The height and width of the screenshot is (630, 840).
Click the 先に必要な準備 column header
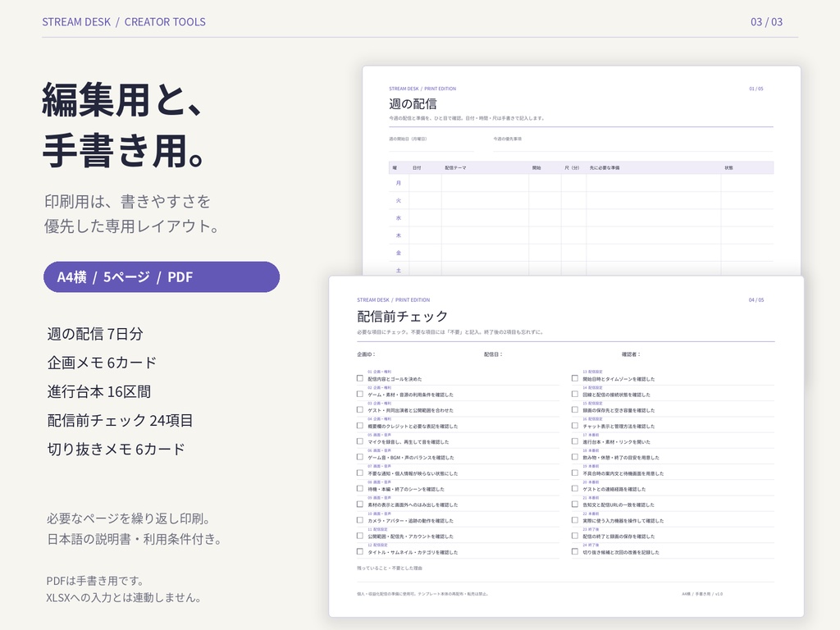point(605,167)
